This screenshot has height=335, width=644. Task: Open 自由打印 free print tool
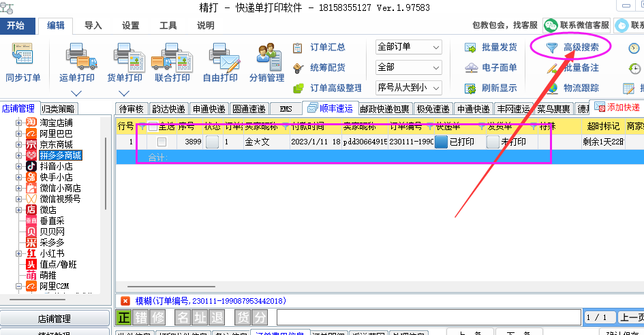point(219,56)
